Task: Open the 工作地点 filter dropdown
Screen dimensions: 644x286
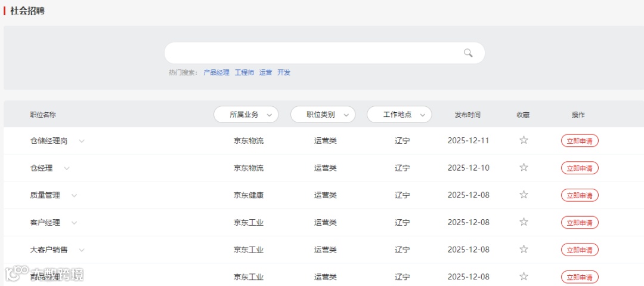Action: pos(399,115)
